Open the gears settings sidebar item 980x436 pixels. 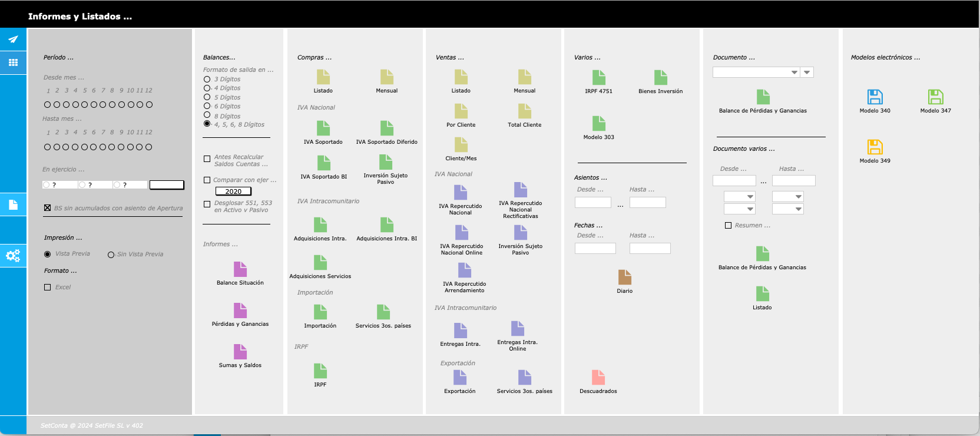click(13, 256)
